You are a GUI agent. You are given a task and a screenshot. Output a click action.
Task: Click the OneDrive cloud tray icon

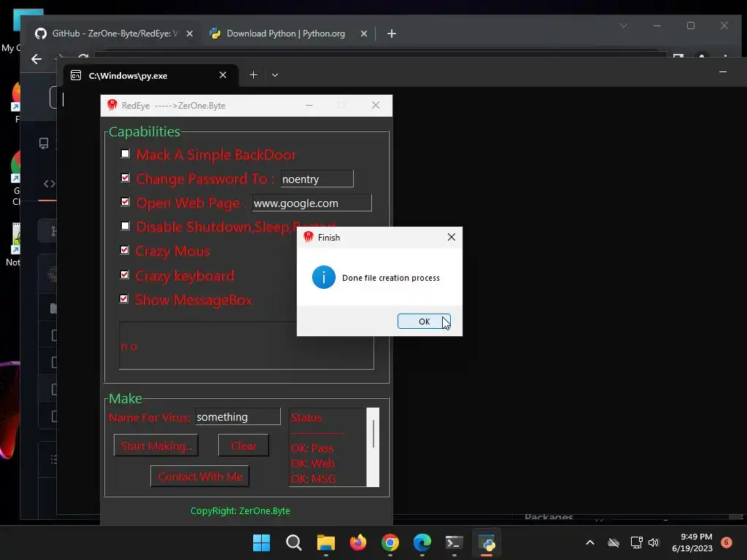(x=614, y=542)
